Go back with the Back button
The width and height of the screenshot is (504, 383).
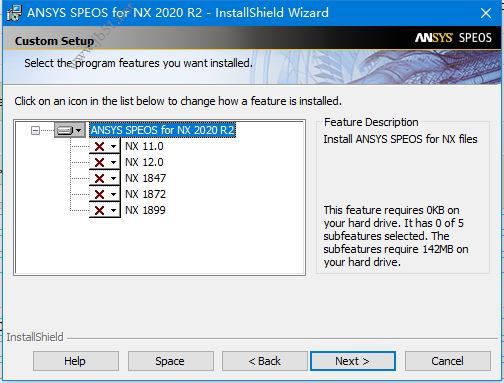coord(265,361)
